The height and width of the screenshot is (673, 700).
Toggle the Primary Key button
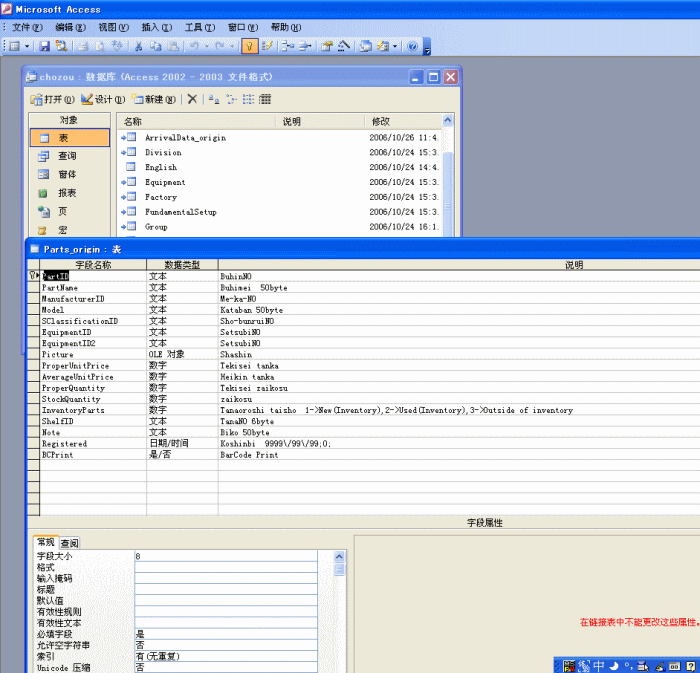[x=250, y=46]
